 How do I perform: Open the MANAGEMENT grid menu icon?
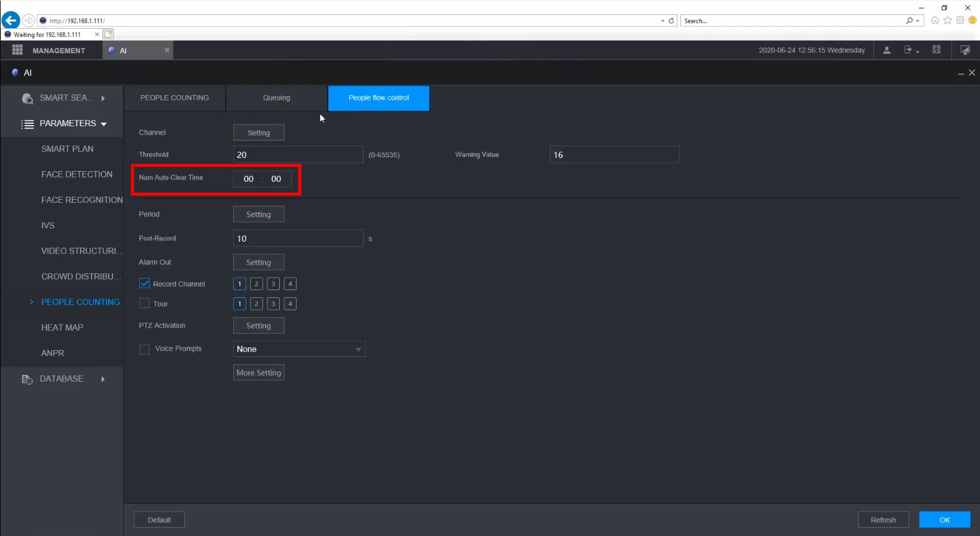click(x=17, y=50)
